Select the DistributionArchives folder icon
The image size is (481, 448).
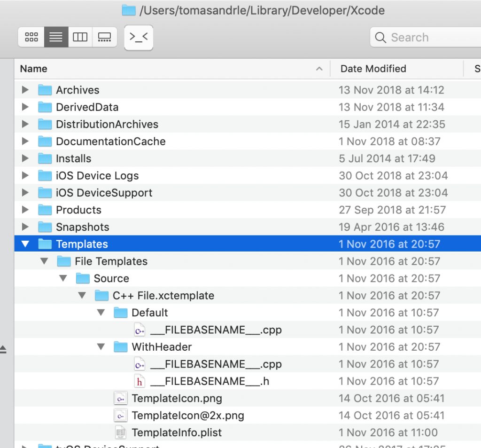click(45, 124)
